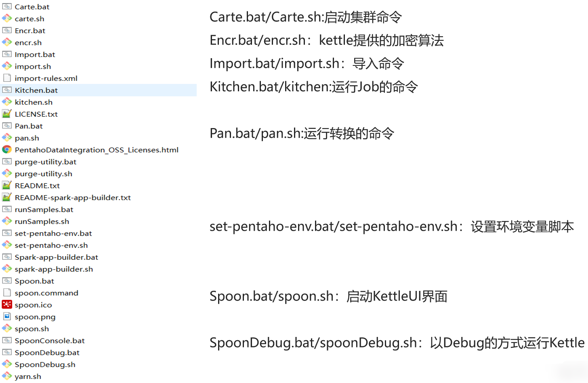The image size is (588, 383).
Task: Click the carte.sh script icon
Action: tap(7, 19)
